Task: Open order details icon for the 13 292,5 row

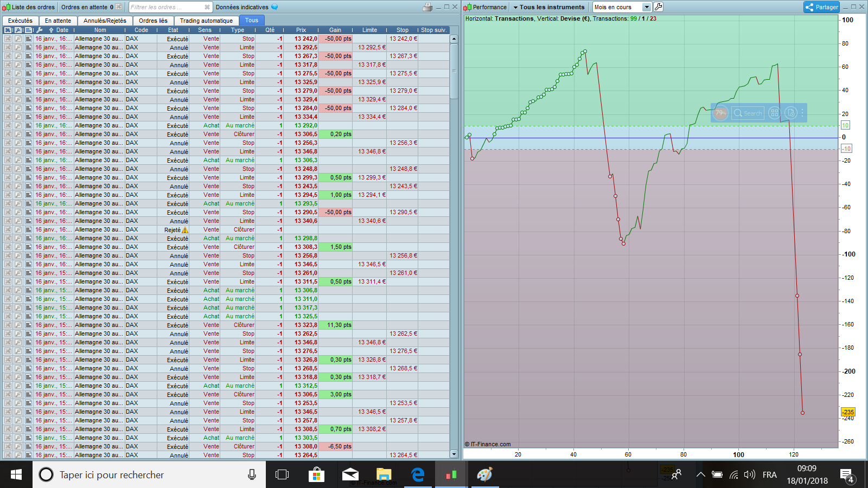Action: 28,47
